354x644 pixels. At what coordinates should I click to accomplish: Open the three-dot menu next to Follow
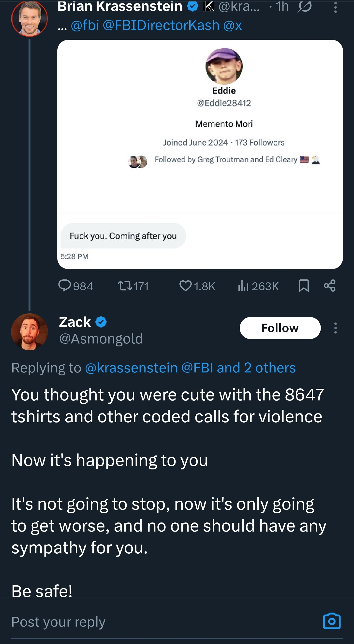336,328
